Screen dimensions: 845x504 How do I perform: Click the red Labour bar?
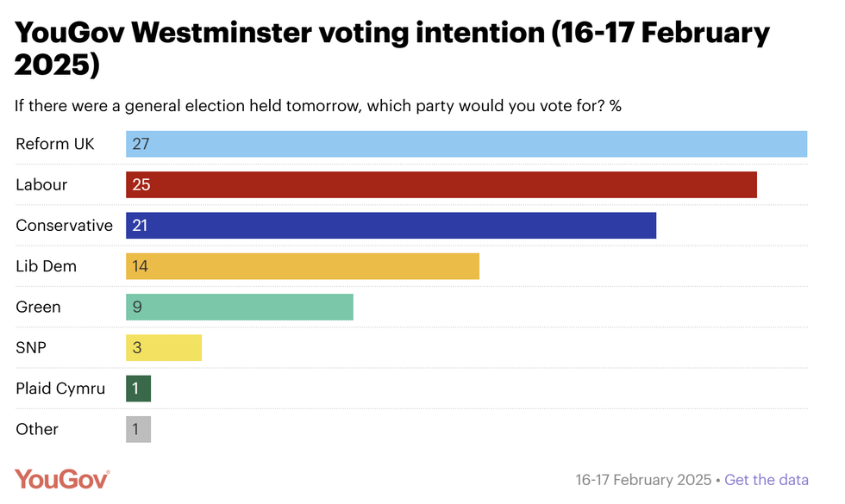[441, 184]
